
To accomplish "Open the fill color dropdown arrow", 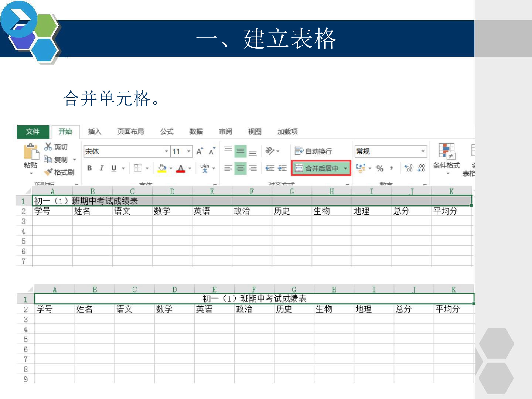I will pyautogui.click(x=171, y=168).
